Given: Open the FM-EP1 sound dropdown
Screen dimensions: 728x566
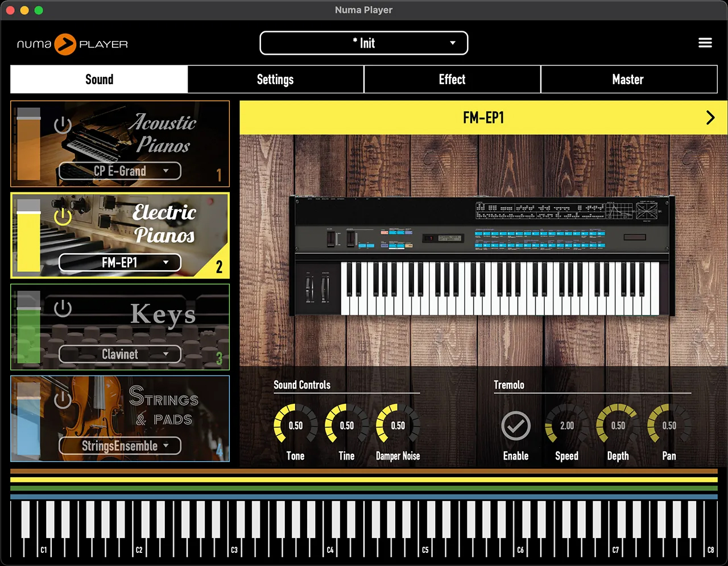Looking at the screenshot, I should [119, 262].
